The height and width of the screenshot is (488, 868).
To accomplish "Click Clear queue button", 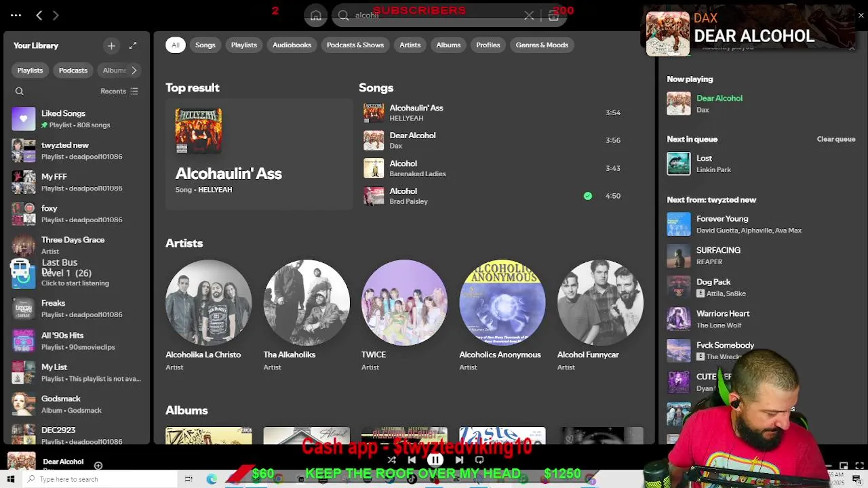I will pos(836,139).
